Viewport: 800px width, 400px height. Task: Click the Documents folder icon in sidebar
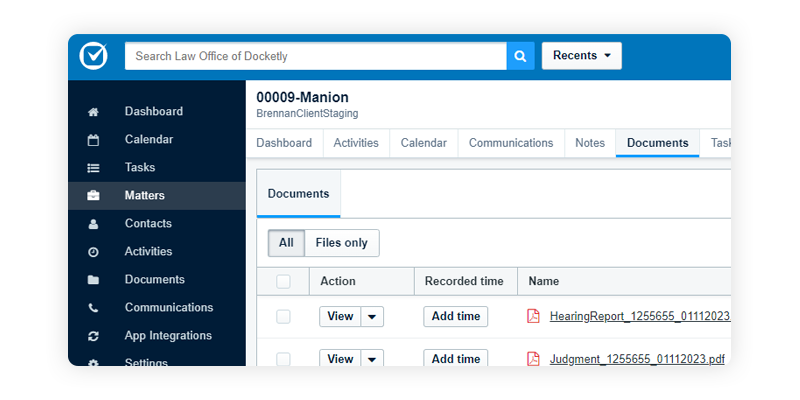tap(93, 280)
